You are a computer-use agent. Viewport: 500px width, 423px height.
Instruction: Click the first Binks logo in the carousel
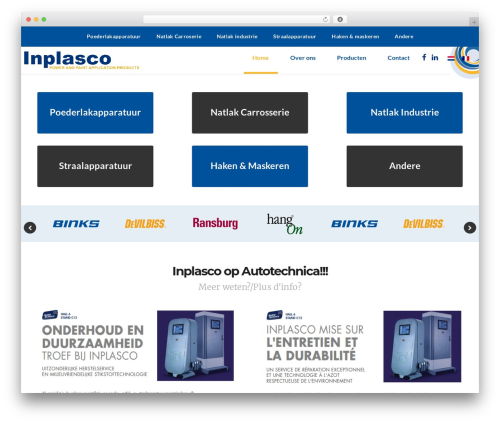(76, 224)
